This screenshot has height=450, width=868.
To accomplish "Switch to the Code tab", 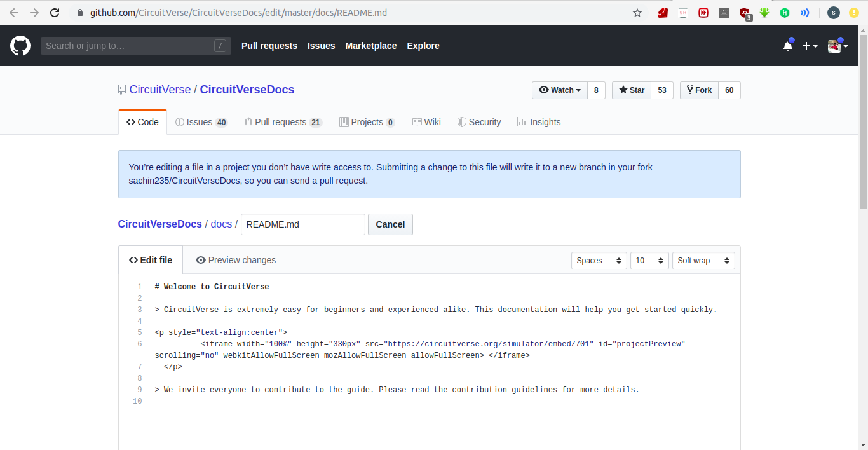I will coord(142,122).
